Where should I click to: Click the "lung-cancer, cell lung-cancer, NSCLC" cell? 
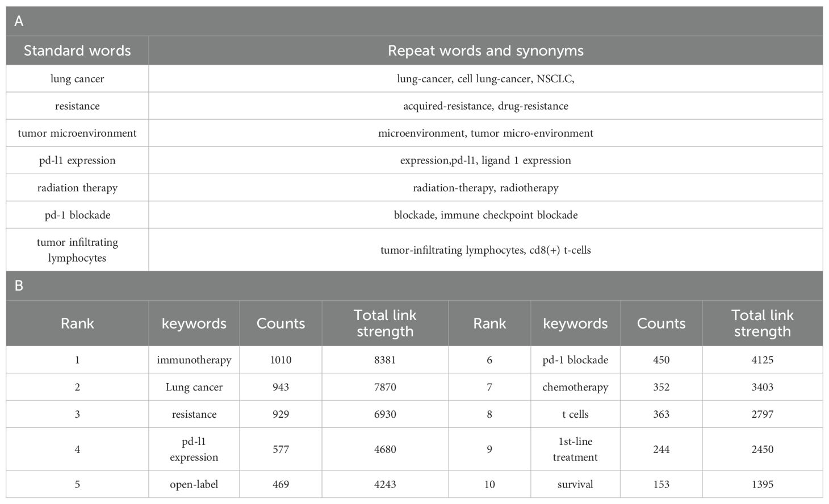[485, 79]
